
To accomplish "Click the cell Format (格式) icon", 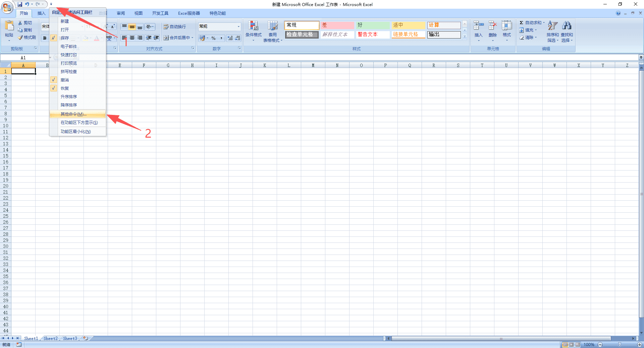I will (506, 25).
